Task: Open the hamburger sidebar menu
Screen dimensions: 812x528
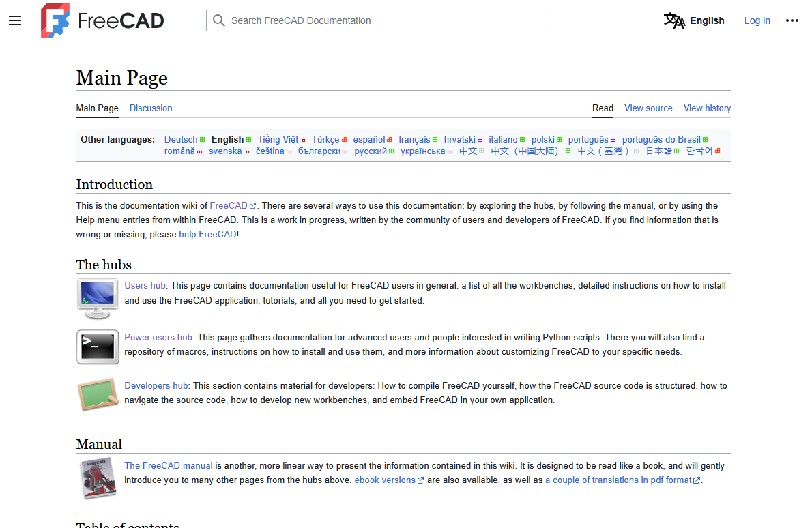Action: click(x=15, y=20)
